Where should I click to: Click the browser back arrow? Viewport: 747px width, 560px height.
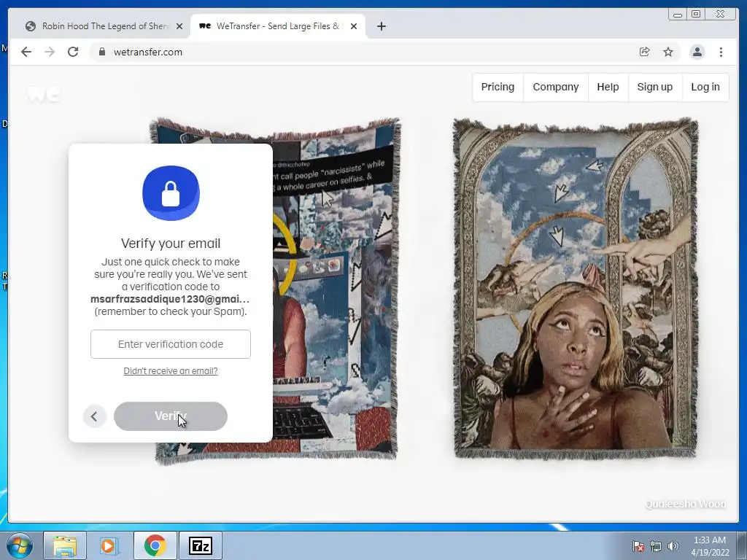click(26, 52)
